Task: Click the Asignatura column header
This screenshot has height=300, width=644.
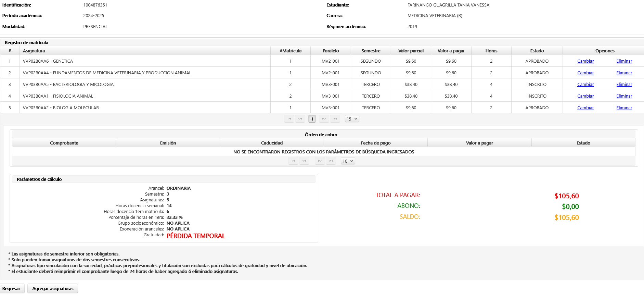Action: [145, 51]
